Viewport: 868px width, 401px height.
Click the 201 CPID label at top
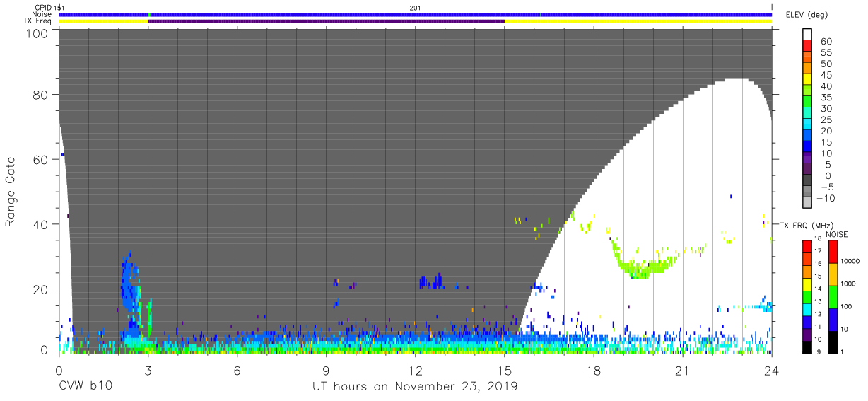pyautogui.click(x=415, y=7)
